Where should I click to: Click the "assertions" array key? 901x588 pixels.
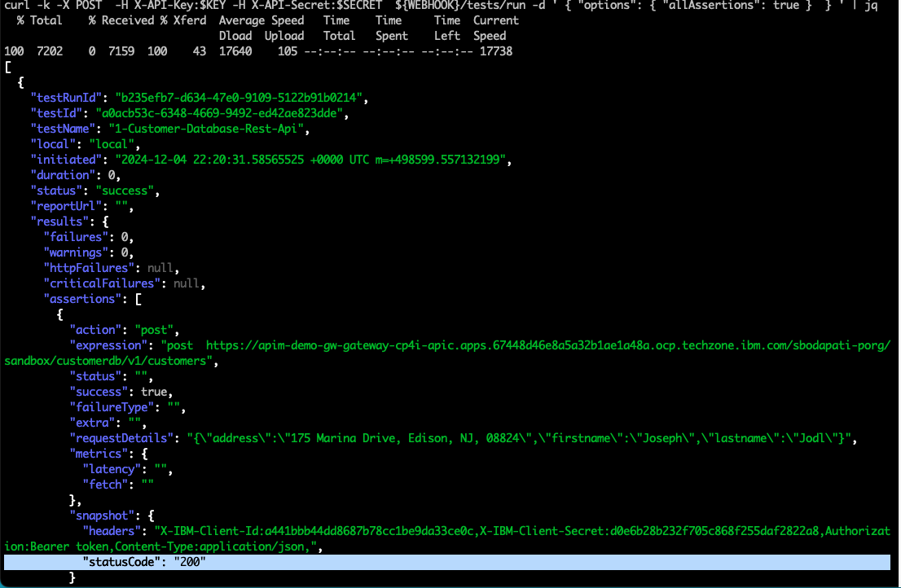[x=83, y=299]
